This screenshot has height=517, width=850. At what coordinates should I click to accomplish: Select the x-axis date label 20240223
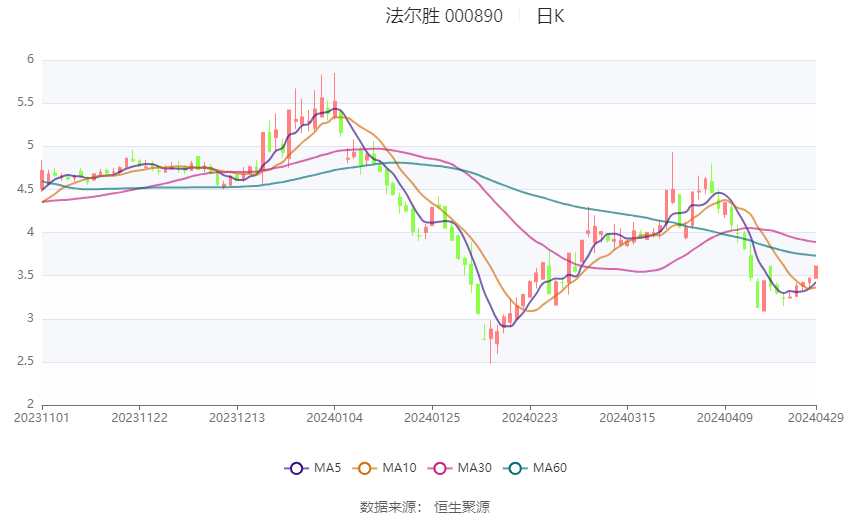[x=530, y=418]
